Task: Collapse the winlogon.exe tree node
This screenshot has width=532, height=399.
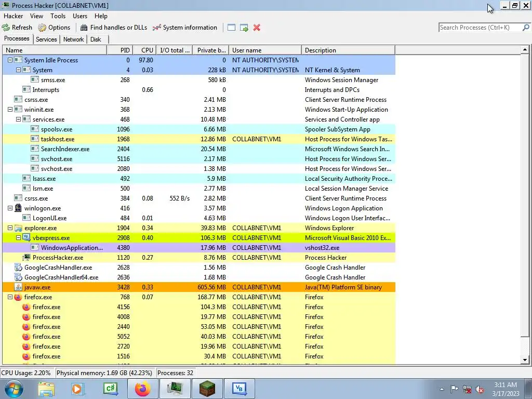Action: [x=10, y=208]
